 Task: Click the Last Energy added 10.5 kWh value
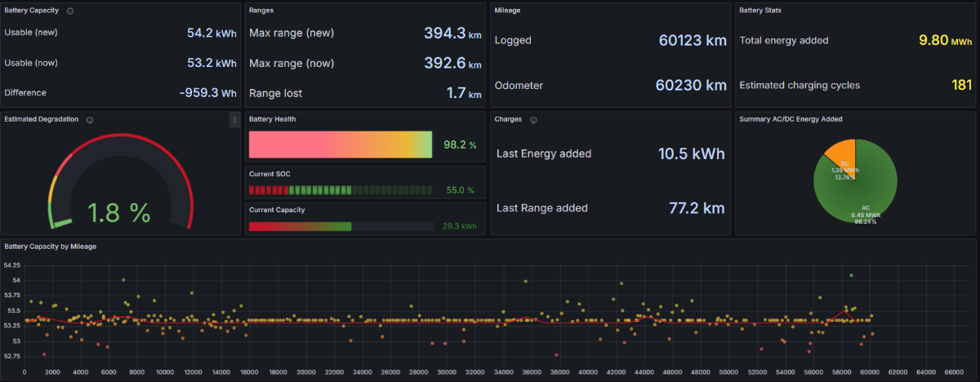pyautogui.click(x=690, y=153)
